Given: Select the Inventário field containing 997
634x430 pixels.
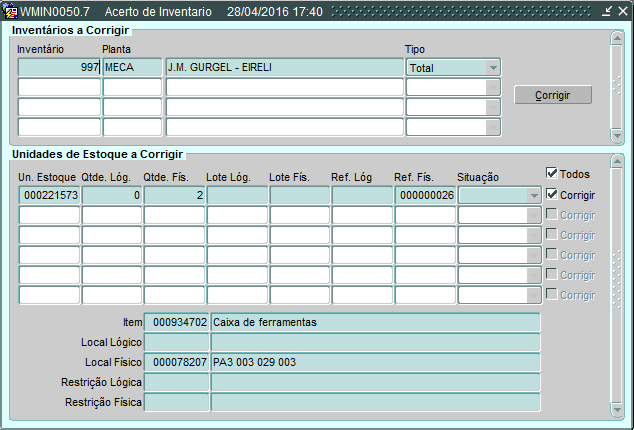Looking at the screenshot, I should tap(59, 67).
